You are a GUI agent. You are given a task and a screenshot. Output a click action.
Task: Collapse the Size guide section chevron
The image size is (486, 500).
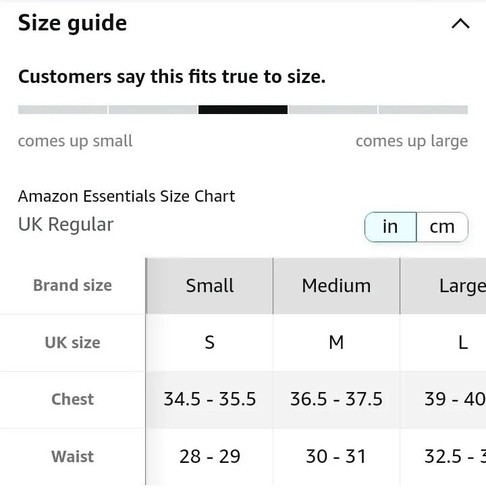[460, 24]
